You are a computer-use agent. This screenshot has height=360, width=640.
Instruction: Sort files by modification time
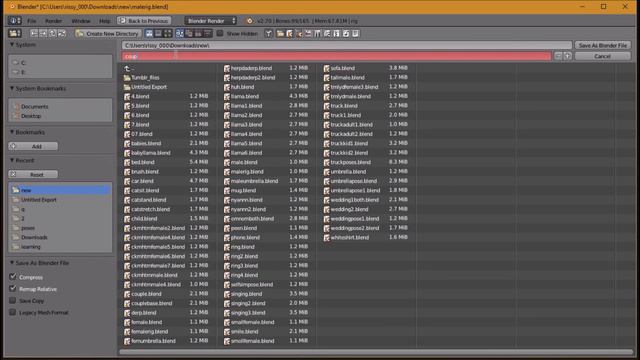pos(198,33)
